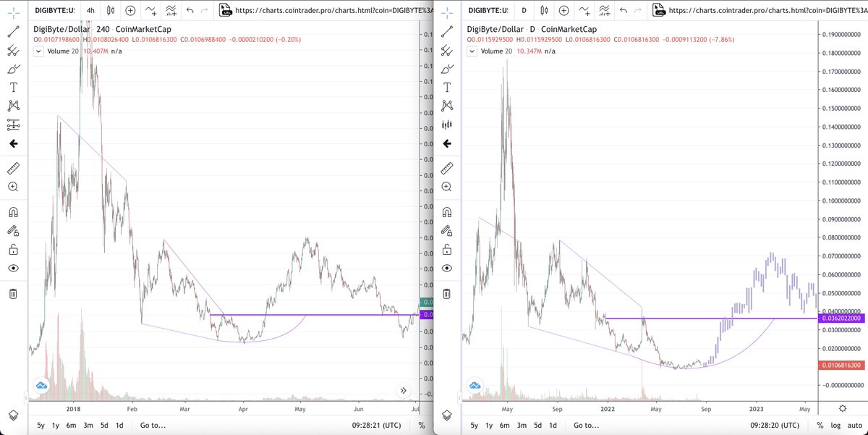Collapse Volume indicator legend, left chart
This screenshot has height=435, width=868.
(x=38, y=51)
